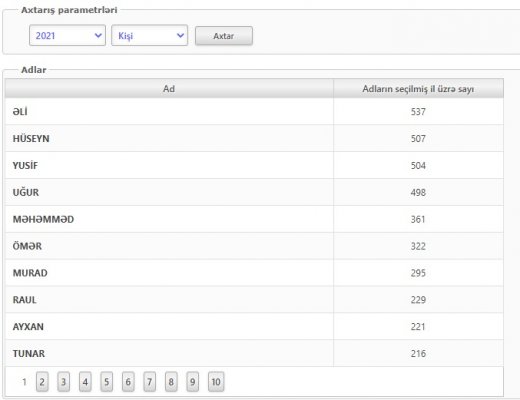Click the Adların seçilmiş il üzrə sayı header

(x=418, y=89)
